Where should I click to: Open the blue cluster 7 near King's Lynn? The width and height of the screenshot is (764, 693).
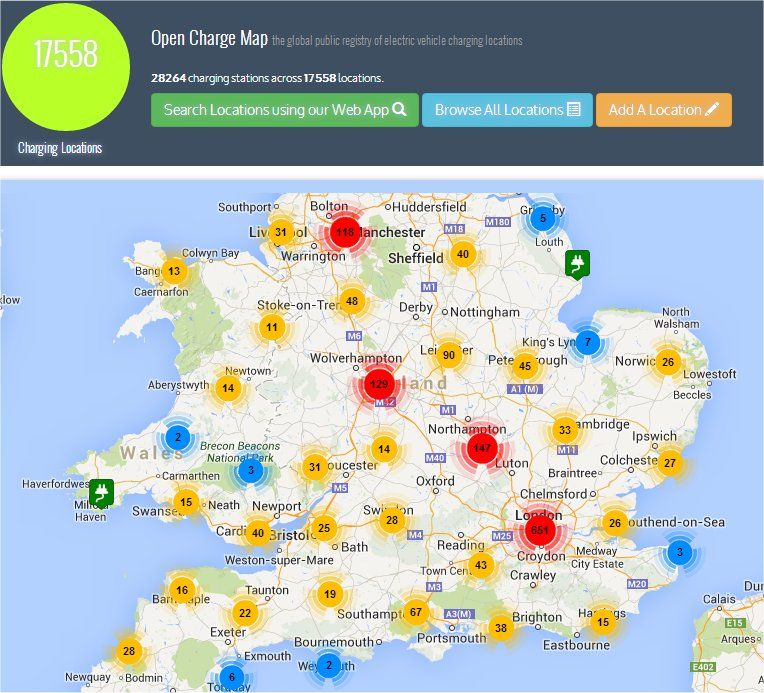coord(588,342)
